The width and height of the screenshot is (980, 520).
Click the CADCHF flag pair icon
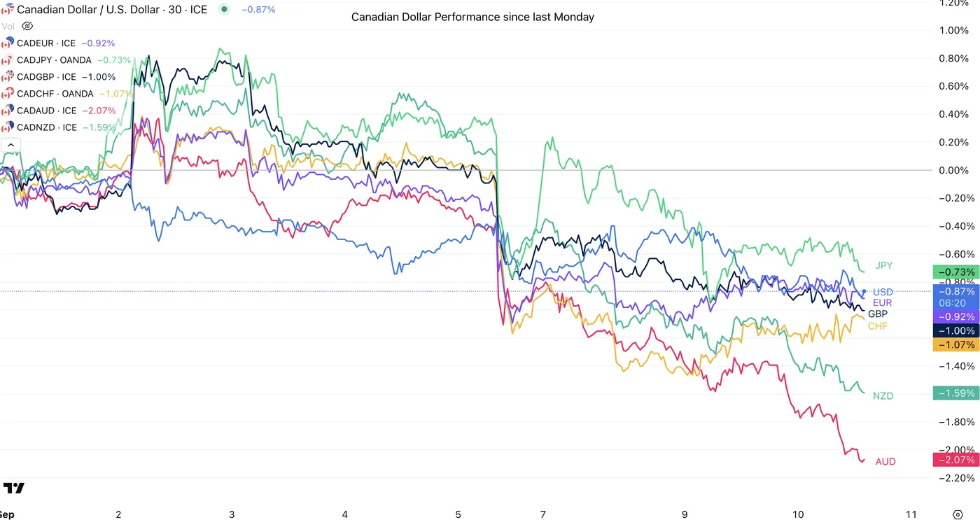click(x=8, y=93)
